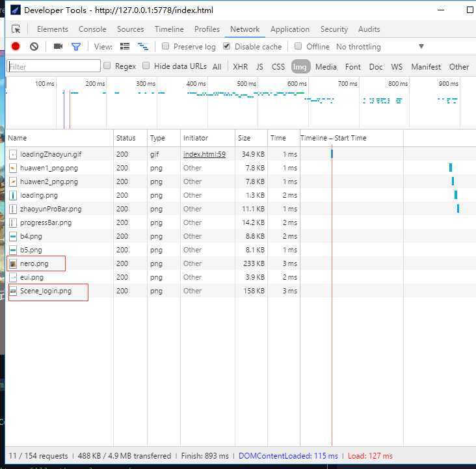Enable the Preserve log checkbox
Viewport: 476px width, 469px height.
[x=165, y=46]
